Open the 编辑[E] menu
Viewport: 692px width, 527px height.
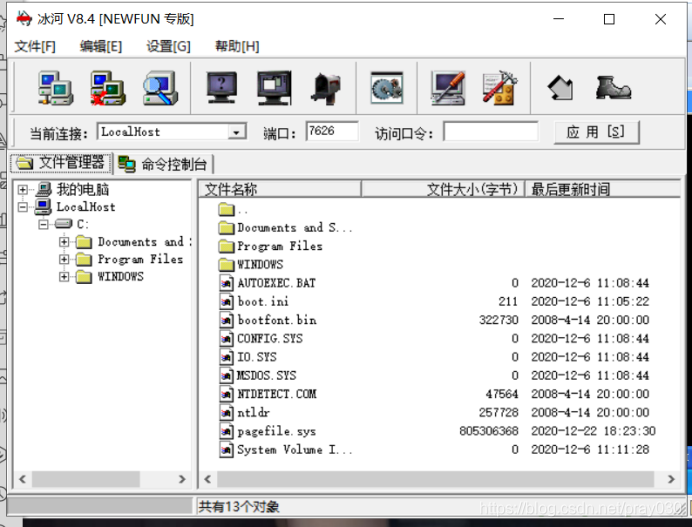101,46
